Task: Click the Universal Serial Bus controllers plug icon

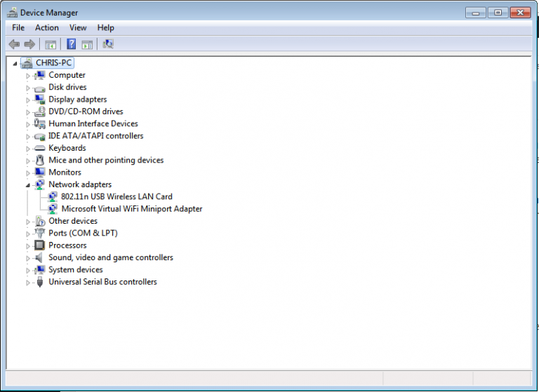Action: point(40,282)
